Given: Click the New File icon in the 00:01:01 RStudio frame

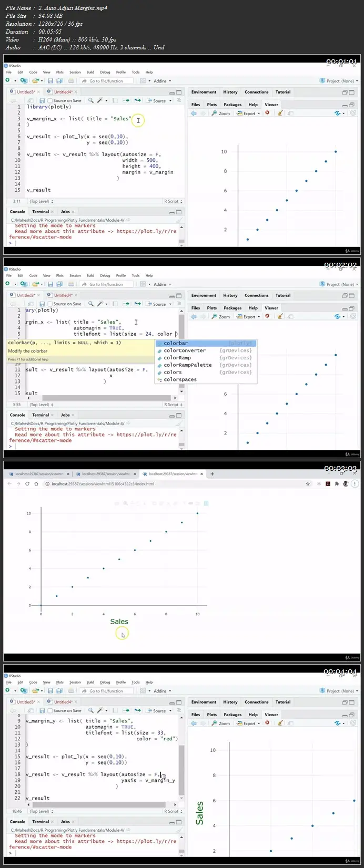Looking at the screenshot, I should pyautogui.click(x=8, y=81).
